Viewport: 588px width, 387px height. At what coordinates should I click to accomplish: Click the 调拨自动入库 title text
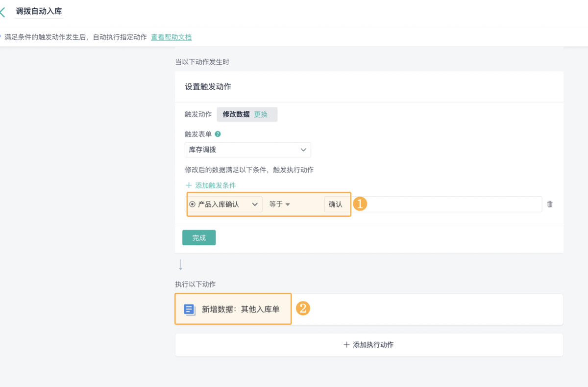(39, 11)
